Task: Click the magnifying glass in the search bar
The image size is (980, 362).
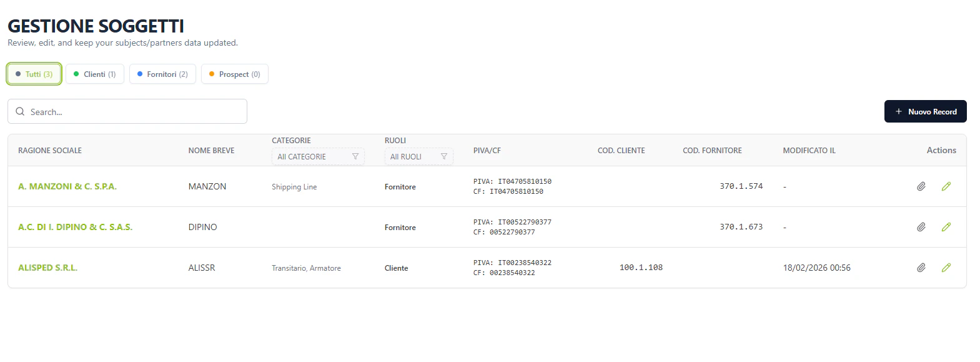Action: click(x=19, y=111)
